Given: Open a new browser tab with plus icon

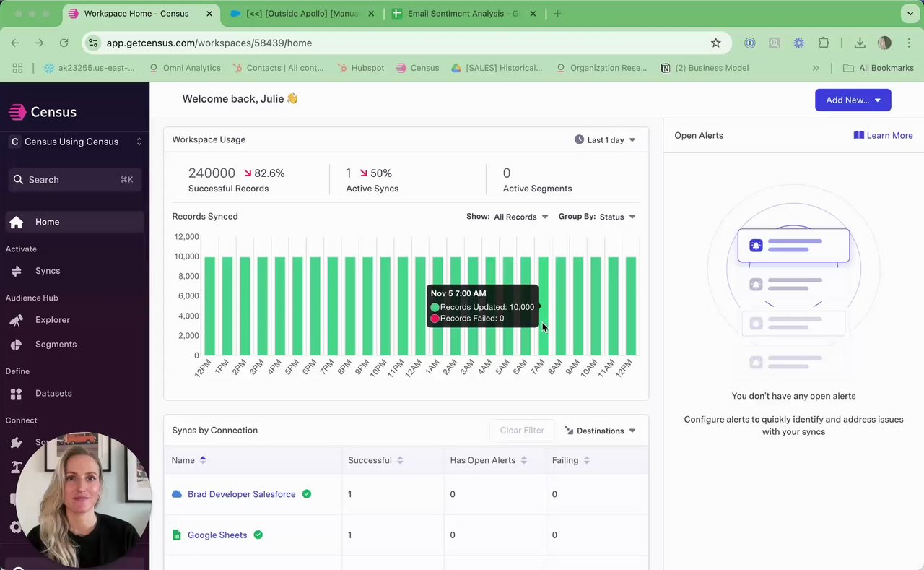Looking at the screenshot, I should pyautogui.click(x=557, y=14).
